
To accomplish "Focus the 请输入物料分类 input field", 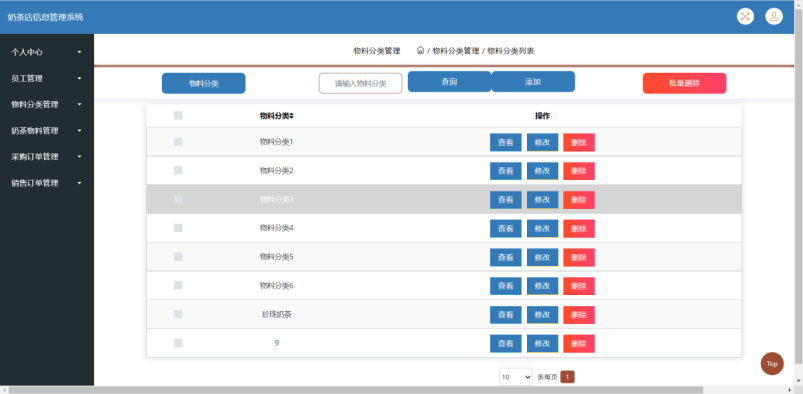I will click(x=361, y=84).
